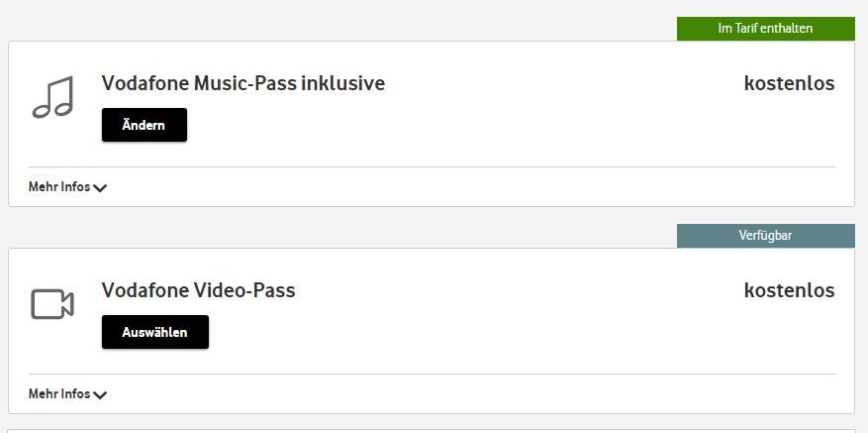Expand Video-Pass details via the chevron arrow
The height and width of the screenshot is (433, 868).
100,395
